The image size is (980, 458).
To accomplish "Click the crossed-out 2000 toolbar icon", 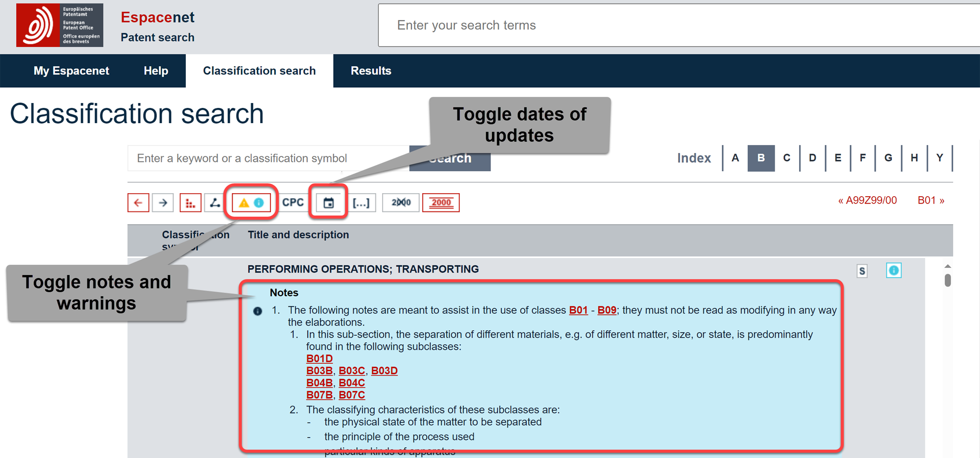I will point(400,202).
